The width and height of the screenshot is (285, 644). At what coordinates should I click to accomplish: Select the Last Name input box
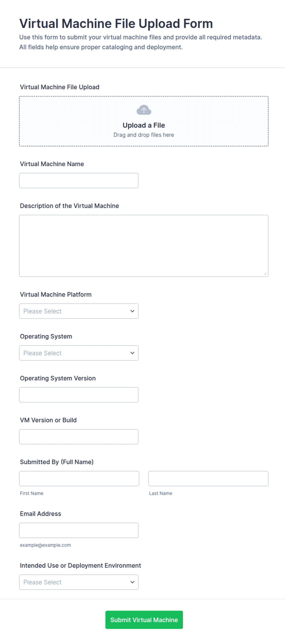pos(208,479)
